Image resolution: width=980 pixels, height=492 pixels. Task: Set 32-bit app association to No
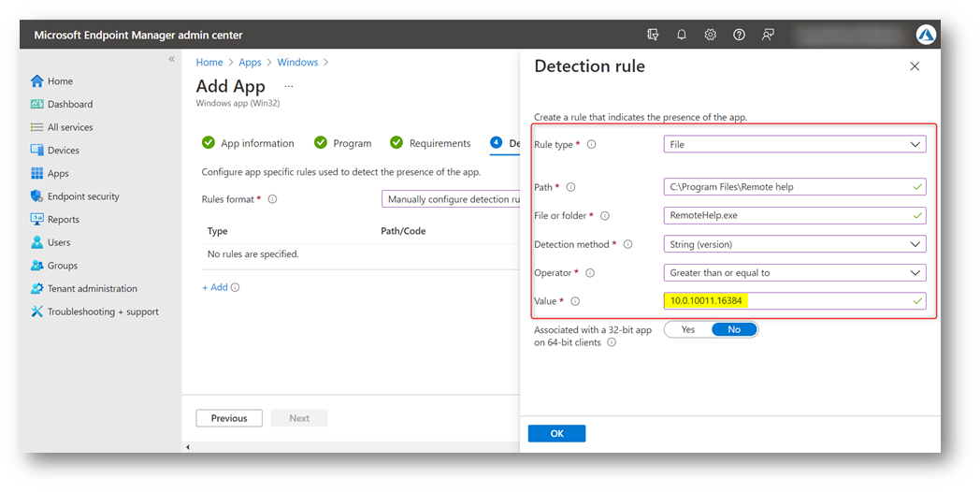[734, 329]
